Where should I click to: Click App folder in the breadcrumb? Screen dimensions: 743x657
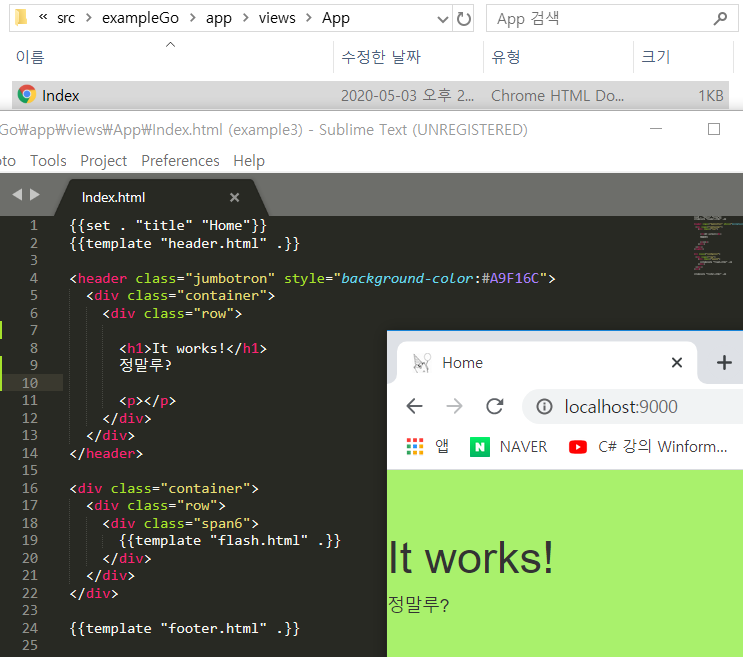point(335,18)
